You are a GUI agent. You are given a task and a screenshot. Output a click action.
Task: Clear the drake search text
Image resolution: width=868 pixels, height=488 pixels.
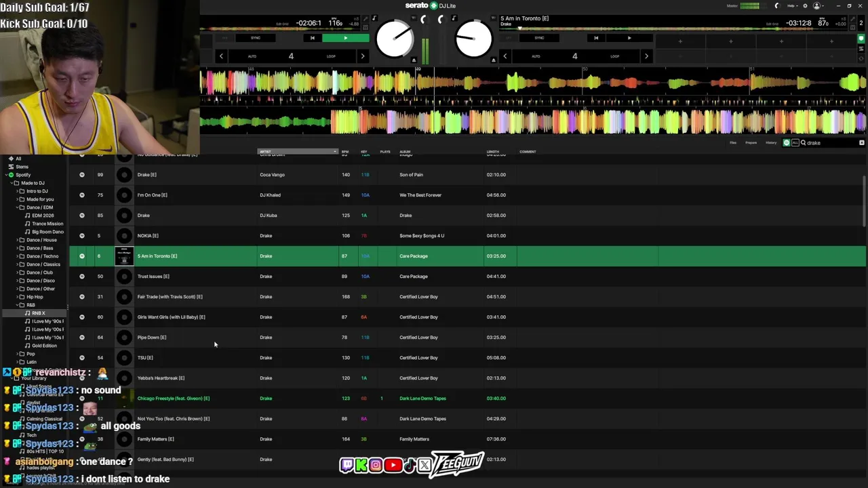(x=862, y=143)
